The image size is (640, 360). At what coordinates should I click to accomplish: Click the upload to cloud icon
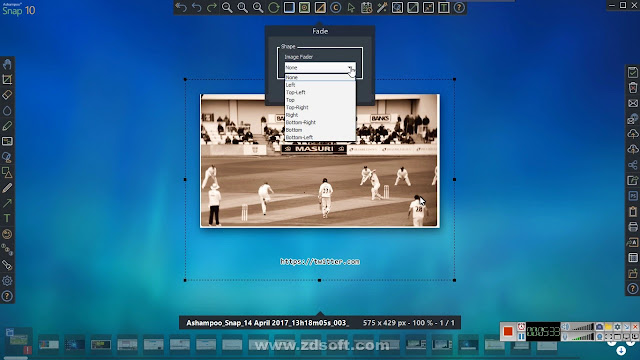point(633,134)
